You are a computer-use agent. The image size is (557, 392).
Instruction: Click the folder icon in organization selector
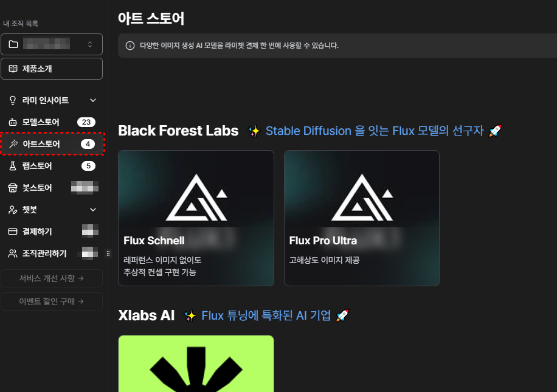13,44
